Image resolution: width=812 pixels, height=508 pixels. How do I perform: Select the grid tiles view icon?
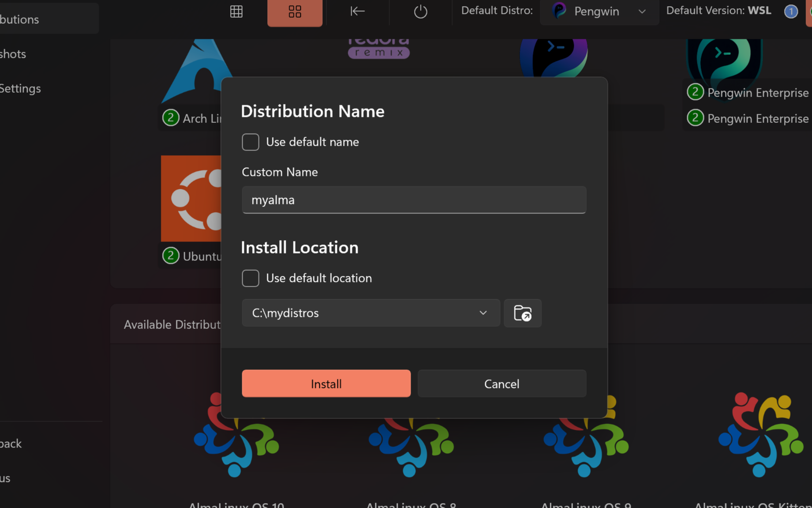click(x=295, y=12)
